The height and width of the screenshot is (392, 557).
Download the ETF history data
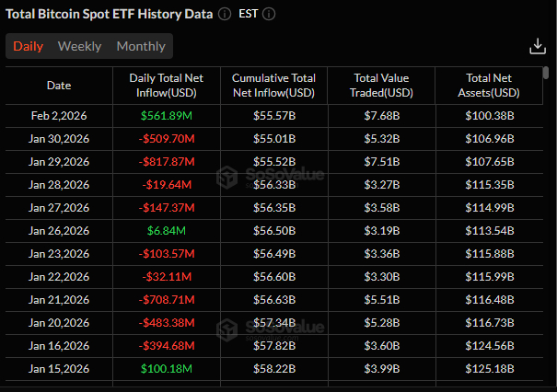(538, 46)
